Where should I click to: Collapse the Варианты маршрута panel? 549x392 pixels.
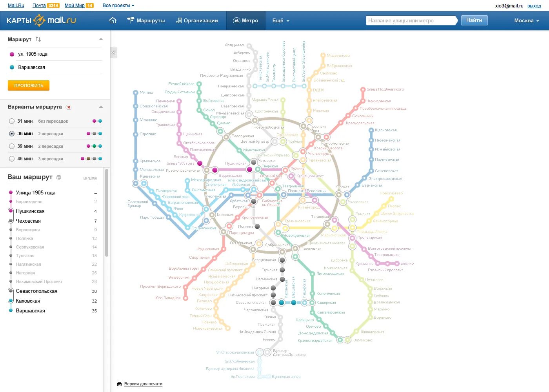click(x=101, y=107)
